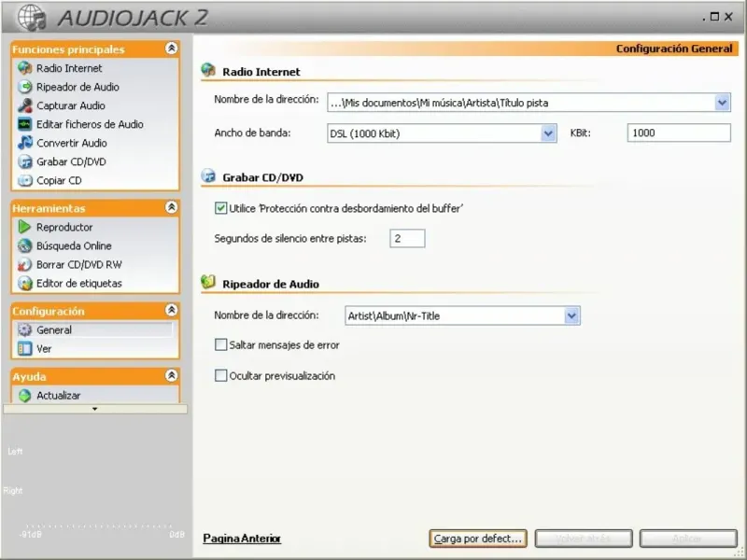Open the Ancho de banda dropdown
747x560 pixels.
point(548,133)
